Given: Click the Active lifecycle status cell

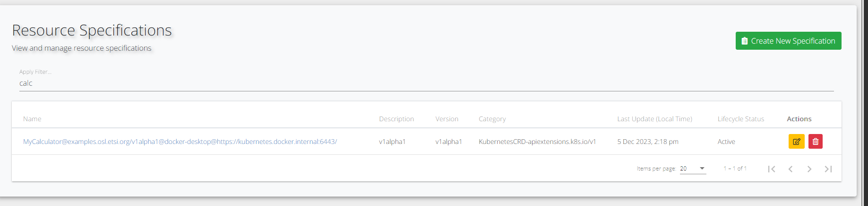Looking at the screenshot, I should tap(726, 142).
